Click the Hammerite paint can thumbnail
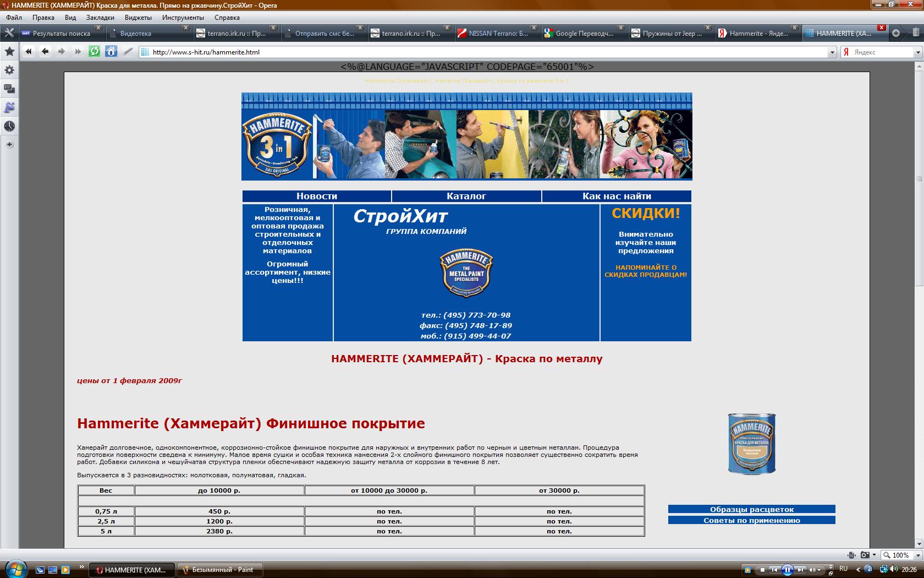Image resolution: width=924 pixels, height=578 pixels. click(x=751, y=444)
